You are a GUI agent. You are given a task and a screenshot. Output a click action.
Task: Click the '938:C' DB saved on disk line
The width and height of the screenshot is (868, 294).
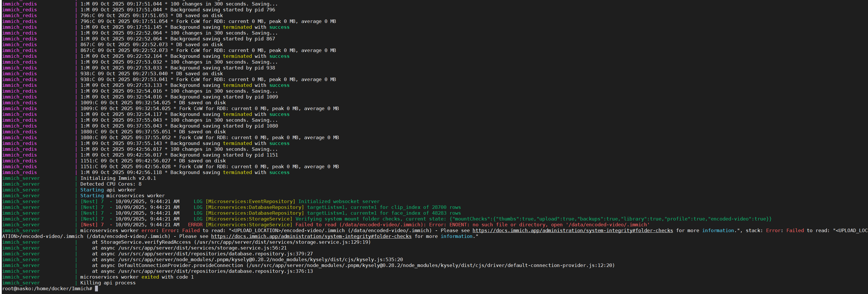click(x=152, y=73)
